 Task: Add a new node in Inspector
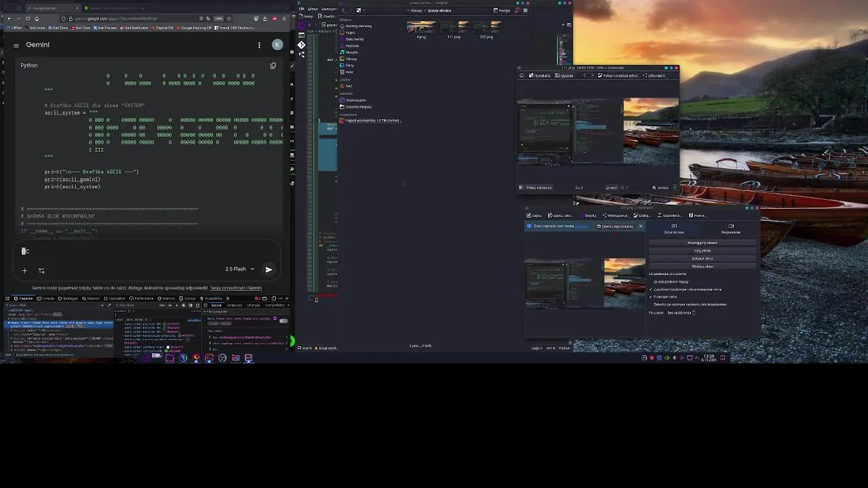(x=102, y=306)
